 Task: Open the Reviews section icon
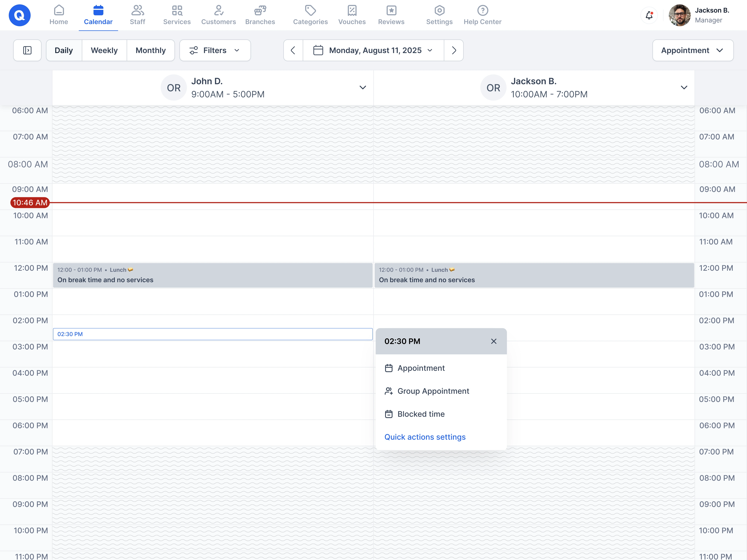coord(391,15)
